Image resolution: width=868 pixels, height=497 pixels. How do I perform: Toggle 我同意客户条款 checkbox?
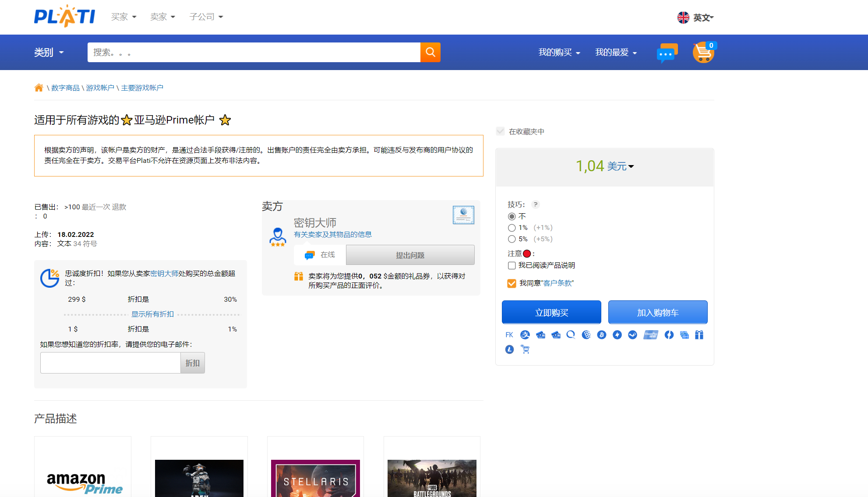tap(512, 283)
